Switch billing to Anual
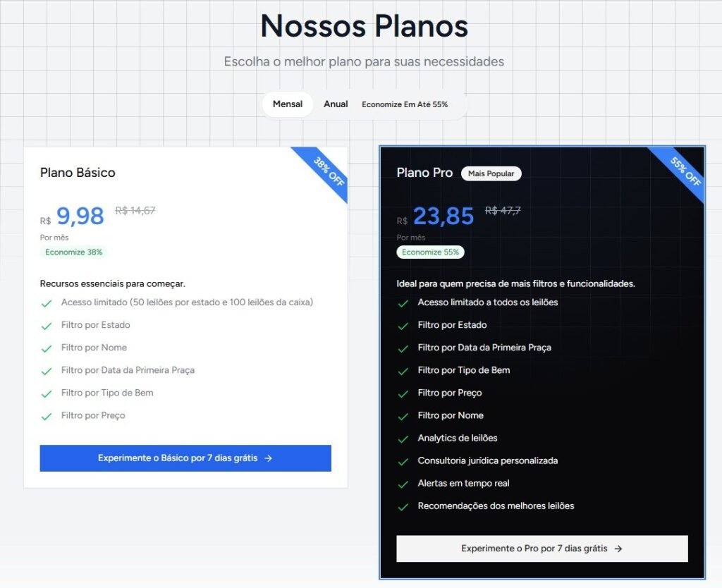 tap(336, 104)
